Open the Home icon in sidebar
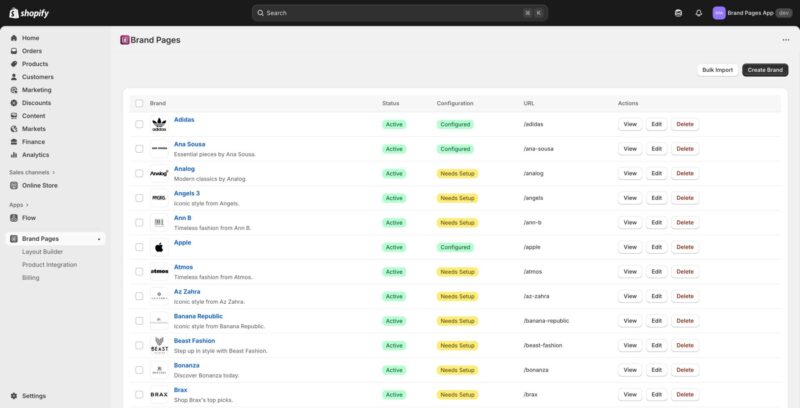800x408 pixels. pos(14,38)
